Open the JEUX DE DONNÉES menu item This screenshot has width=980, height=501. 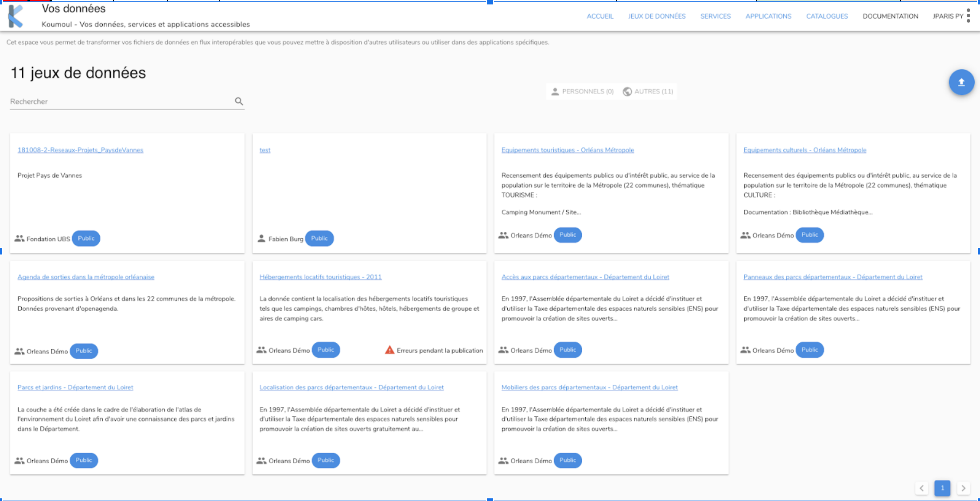click(657, 16)
